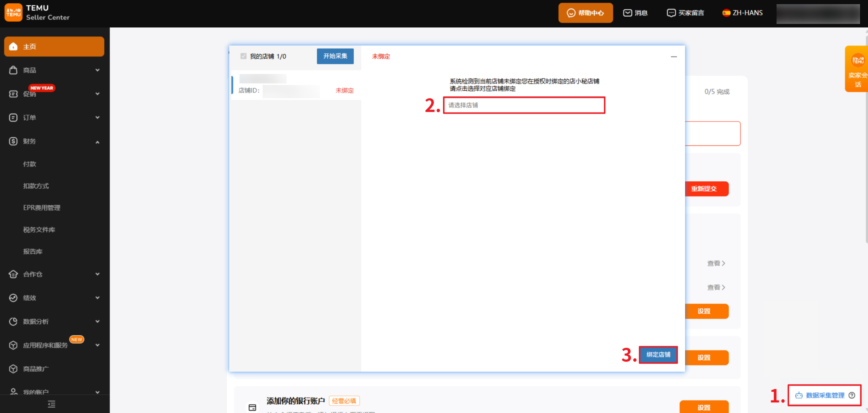Click the 卖家会话 floating widget icon

tap(857, 61)
